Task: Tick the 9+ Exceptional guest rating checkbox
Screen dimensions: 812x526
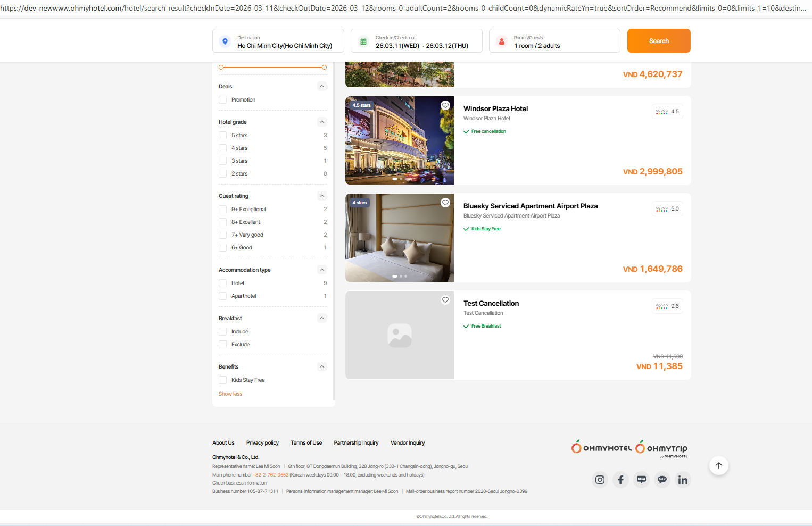Action: (223, 210)
